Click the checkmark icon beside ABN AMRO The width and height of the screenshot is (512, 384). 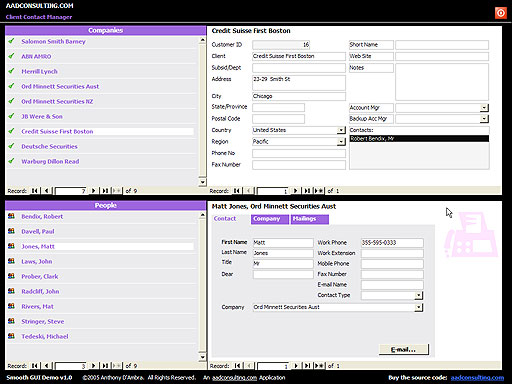pyautogui.click(x=11, y=56)
